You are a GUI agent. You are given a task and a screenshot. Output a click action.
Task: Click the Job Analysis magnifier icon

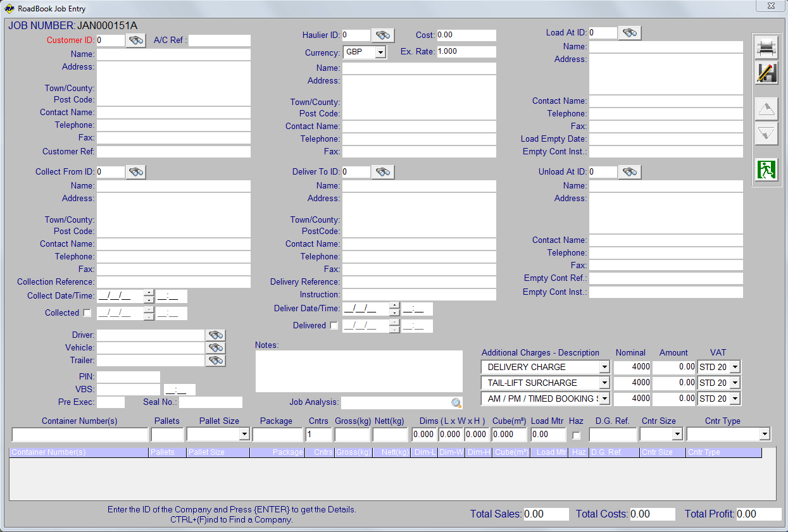pos(456,403)
